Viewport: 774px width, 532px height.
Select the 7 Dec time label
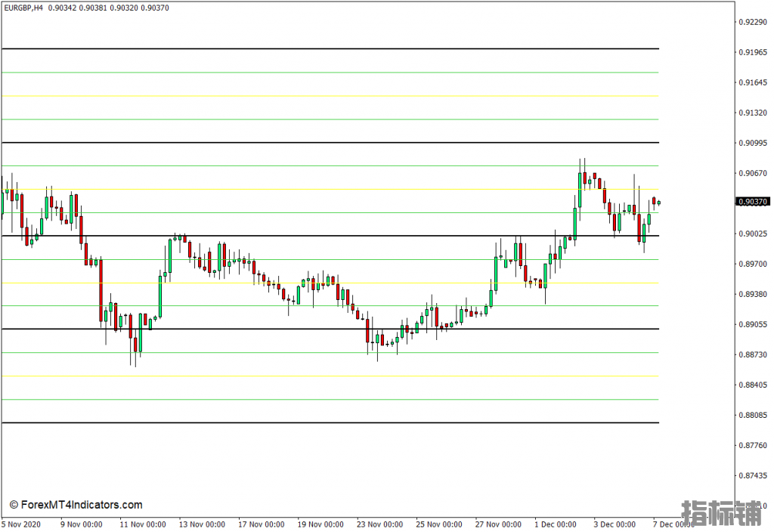tap(668, 524)
